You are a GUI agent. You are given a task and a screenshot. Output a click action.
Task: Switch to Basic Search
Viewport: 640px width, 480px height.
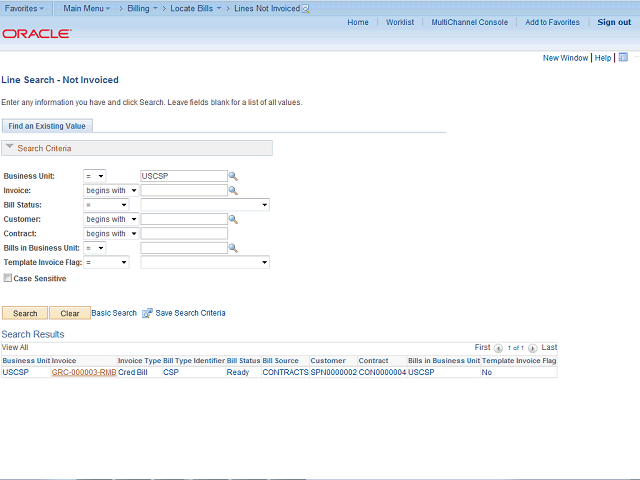[x=114, y=313]
